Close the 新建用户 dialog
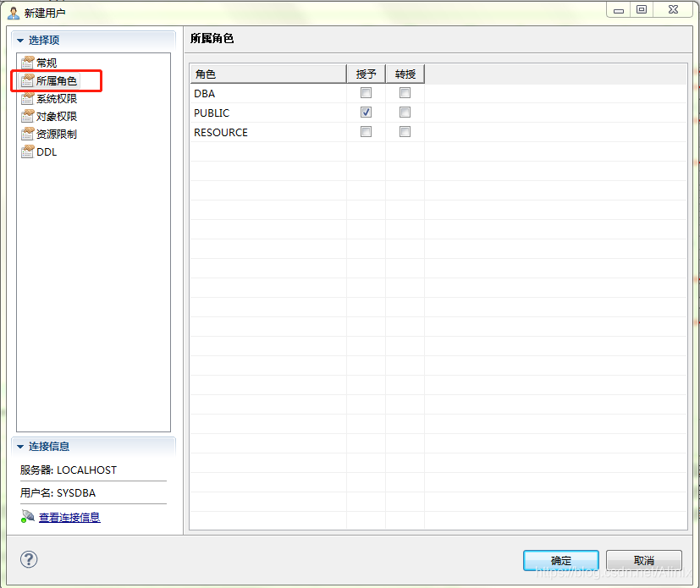Image resolution: width=700 pixels, height=588 pixels. [x=673, y=10]
